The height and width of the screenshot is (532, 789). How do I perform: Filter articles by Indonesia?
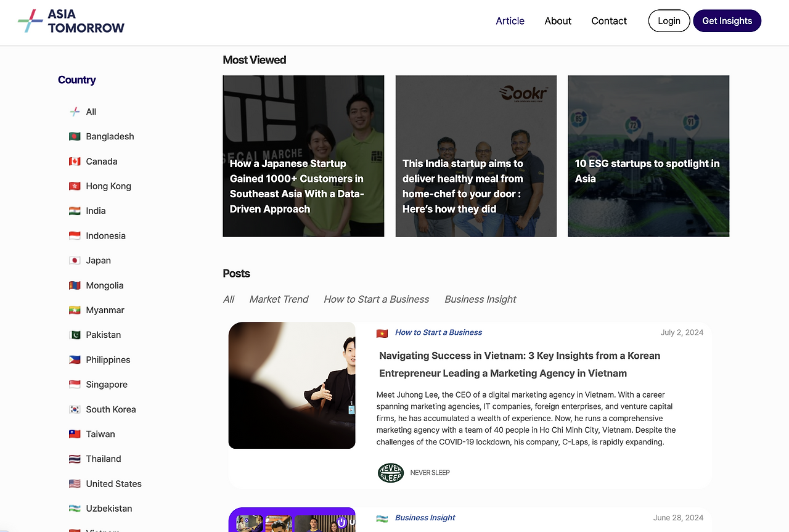tap(106, 235)
